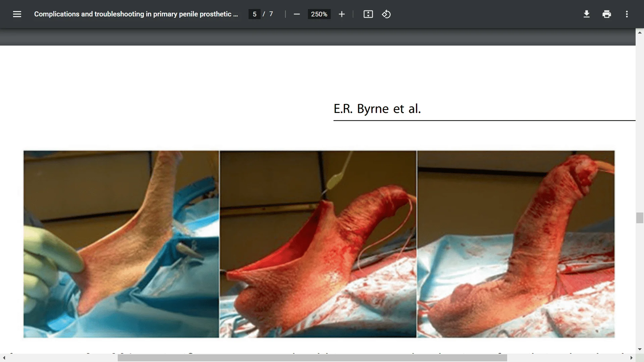Click the right figure panel image
The height and width of the screenshot is (362, 644).
coord(516,244)
